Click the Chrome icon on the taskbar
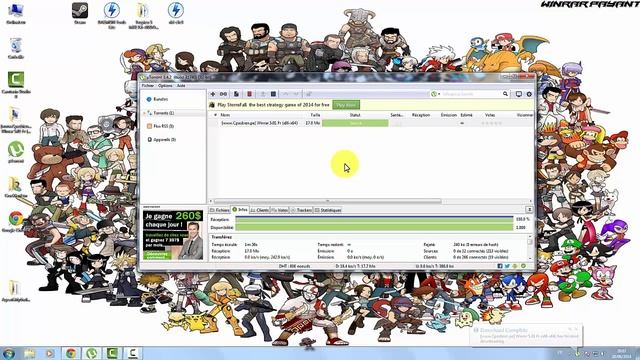 click(x=71, y=353)
